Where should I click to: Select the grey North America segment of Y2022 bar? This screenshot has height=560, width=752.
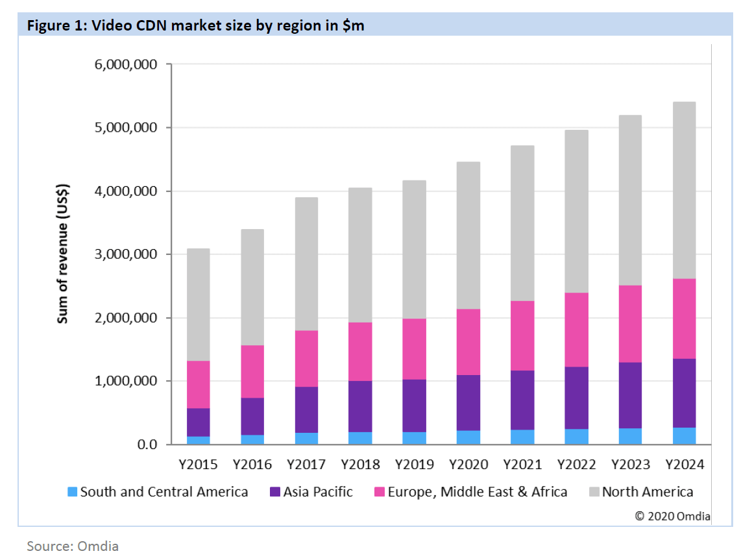(x=576, y=212)
